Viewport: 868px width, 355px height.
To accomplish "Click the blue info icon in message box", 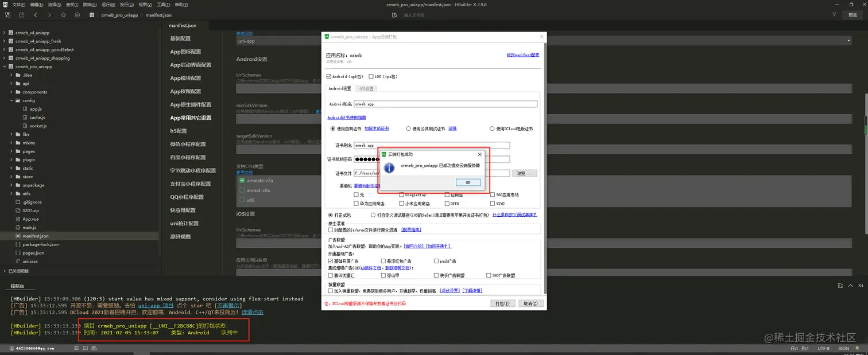I will coord(389,167).
